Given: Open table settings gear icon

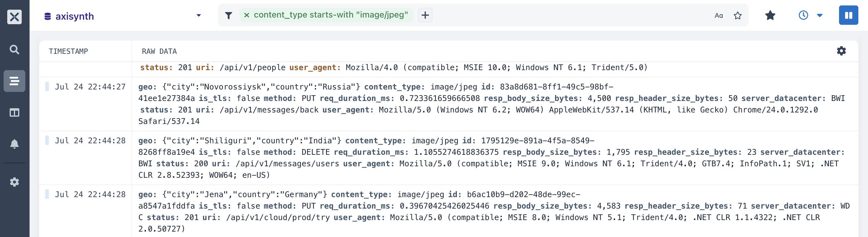Looking at the screenshot, I should click(x=841, y=51).
